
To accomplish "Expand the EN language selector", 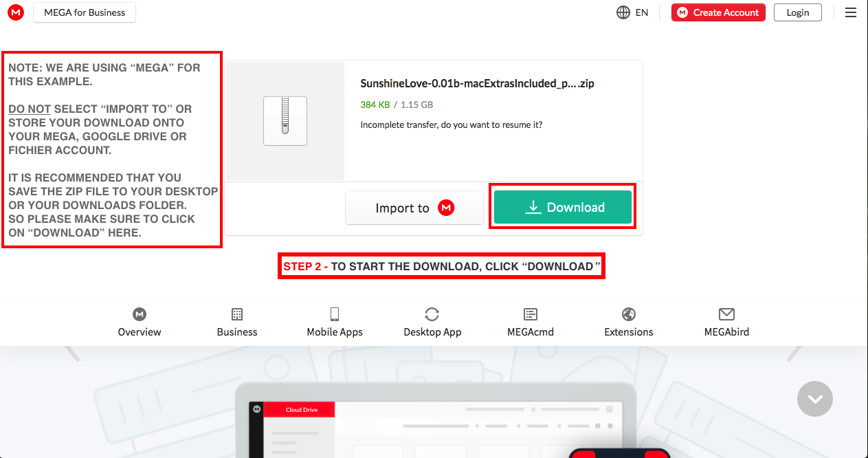I will click(x=641, y=12).
